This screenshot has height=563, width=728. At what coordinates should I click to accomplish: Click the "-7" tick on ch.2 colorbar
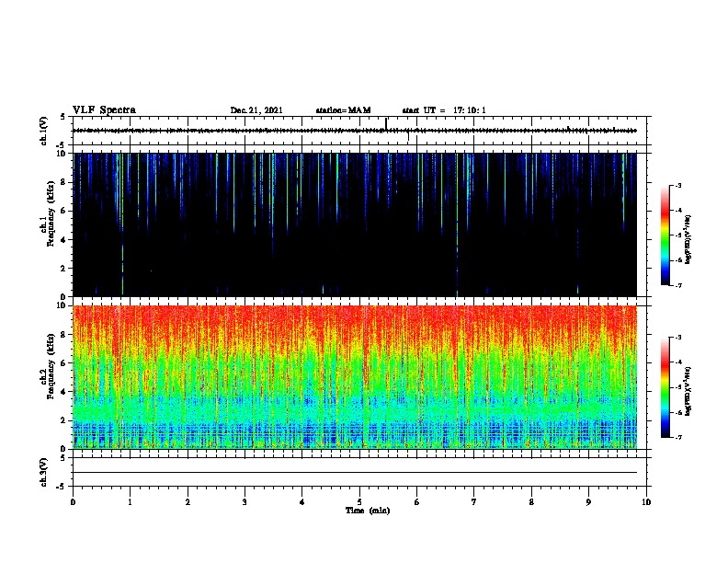point(678,437)
